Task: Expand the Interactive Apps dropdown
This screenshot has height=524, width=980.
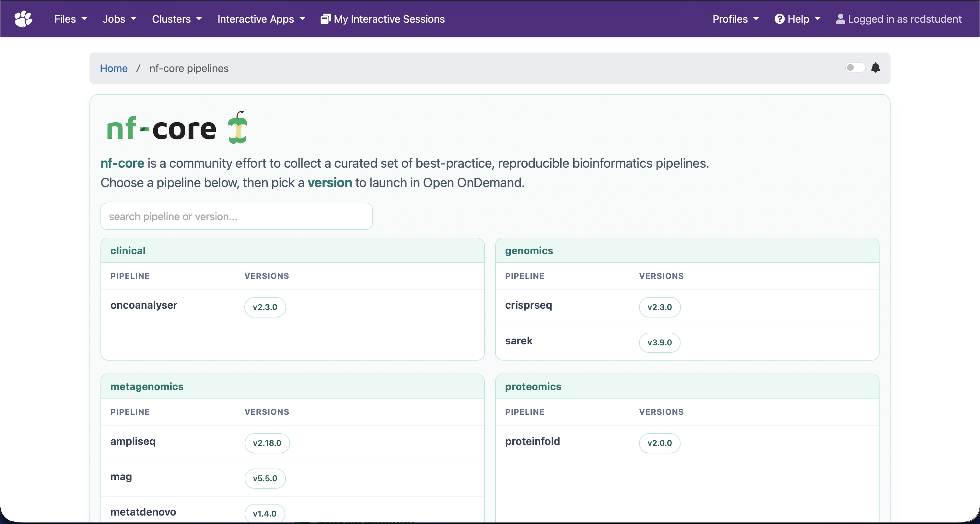Action: (261, 19)
